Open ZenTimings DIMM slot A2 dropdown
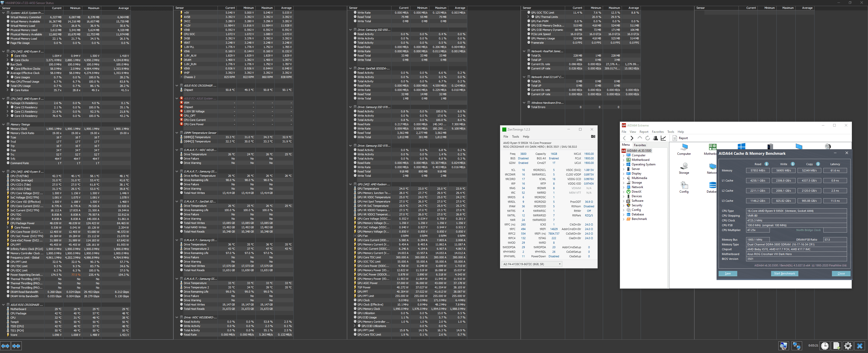Image resolution: width=868 pixels, height=353 pixels. coord(532,264)
